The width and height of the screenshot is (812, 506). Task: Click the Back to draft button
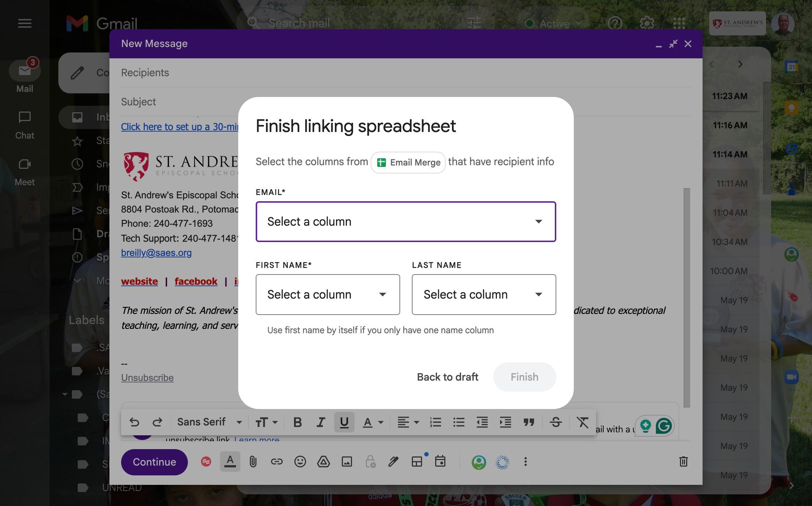pyautogui.click(x=447, y=377)
